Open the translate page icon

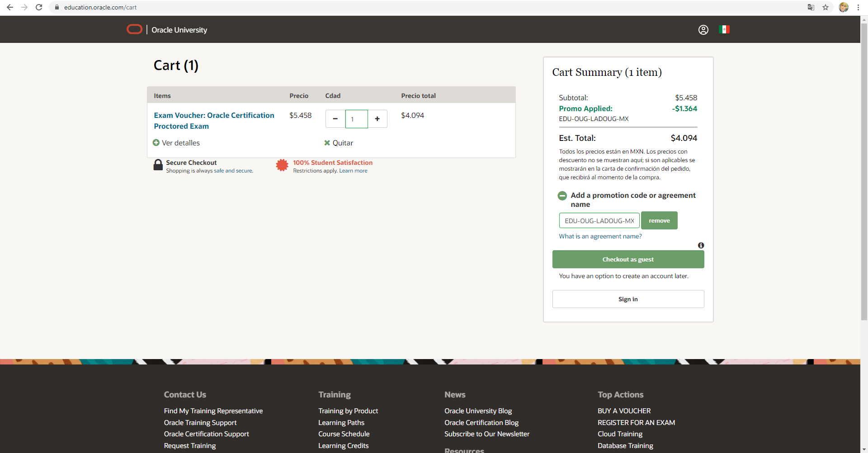coord(811,7)
